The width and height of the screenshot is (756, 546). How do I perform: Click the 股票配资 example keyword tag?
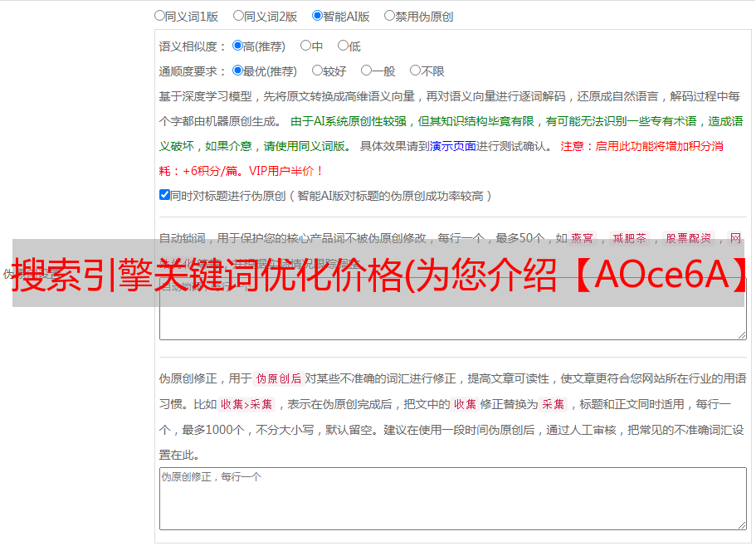(688, 238)
